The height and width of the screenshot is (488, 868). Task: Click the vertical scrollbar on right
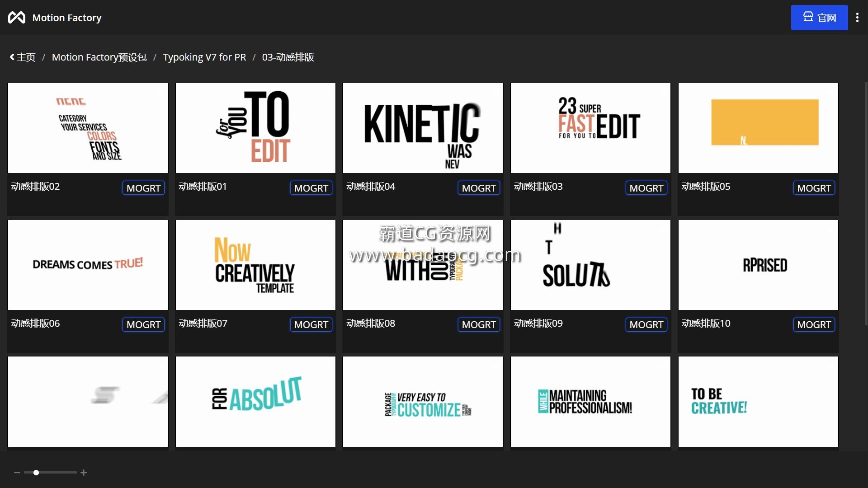pos(866,203)
